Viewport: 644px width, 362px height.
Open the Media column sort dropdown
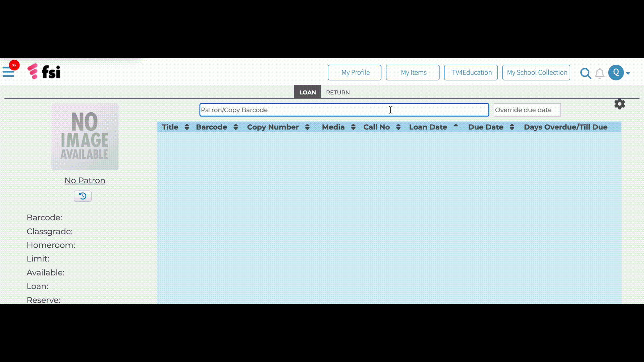point(353,127)
